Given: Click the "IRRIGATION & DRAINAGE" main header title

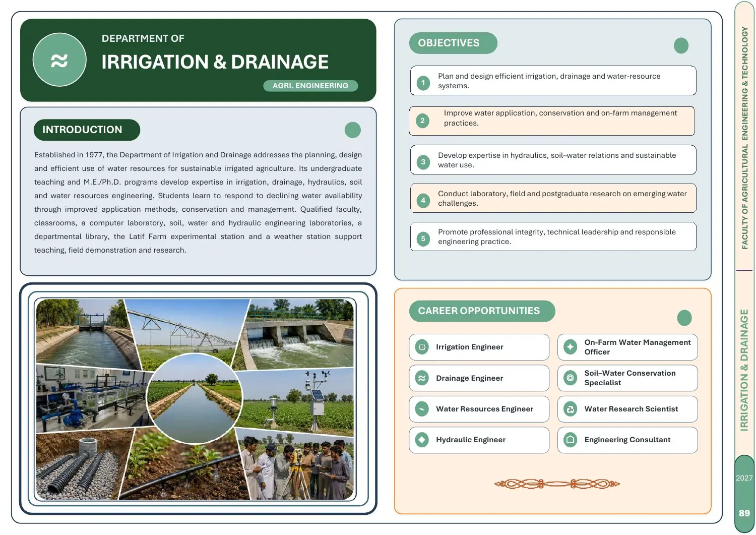Looking at the screenshot, I should [215, 62].
